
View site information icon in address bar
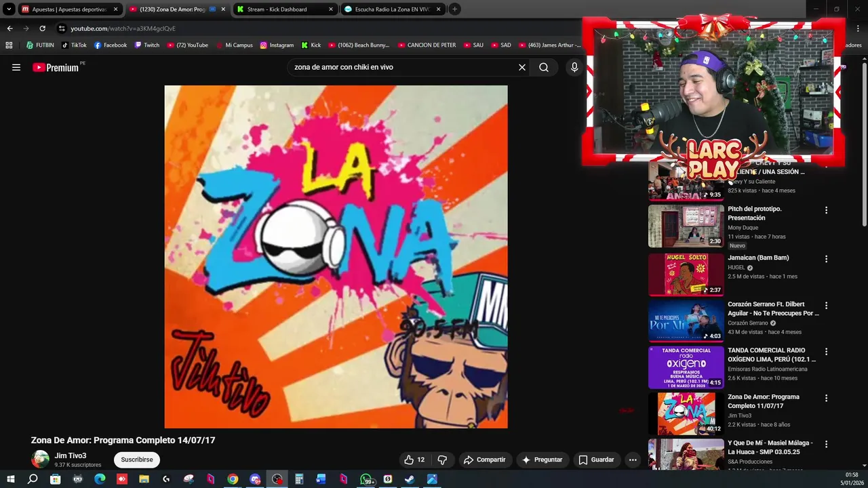coord(62,28)
